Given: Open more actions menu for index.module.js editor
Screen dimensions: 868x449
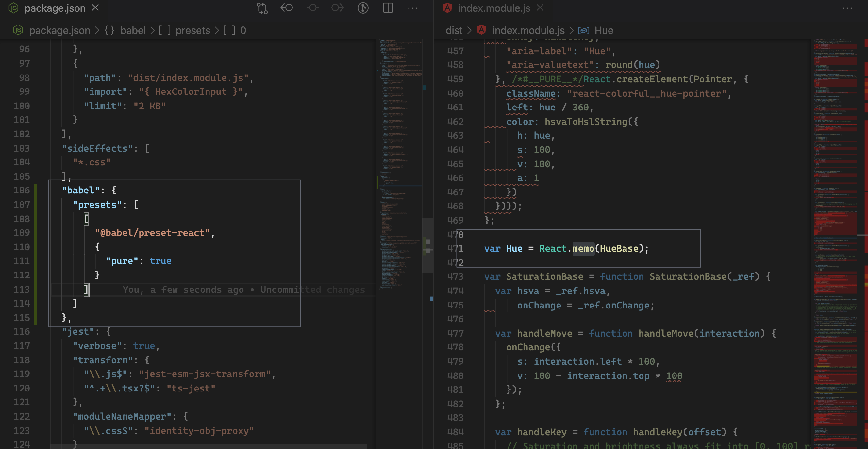Looking at the screenshot, I should (x=847, y=8).
